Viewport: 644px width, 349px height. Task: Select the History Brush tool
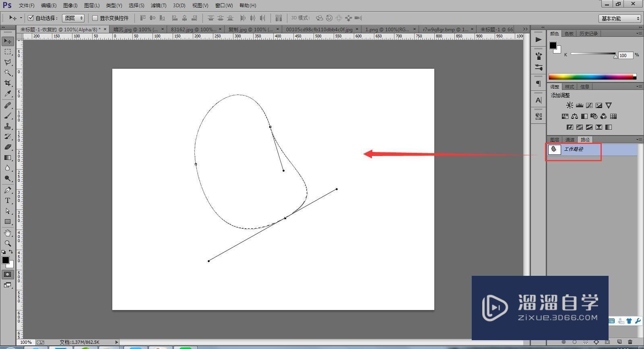pos(8,137)
